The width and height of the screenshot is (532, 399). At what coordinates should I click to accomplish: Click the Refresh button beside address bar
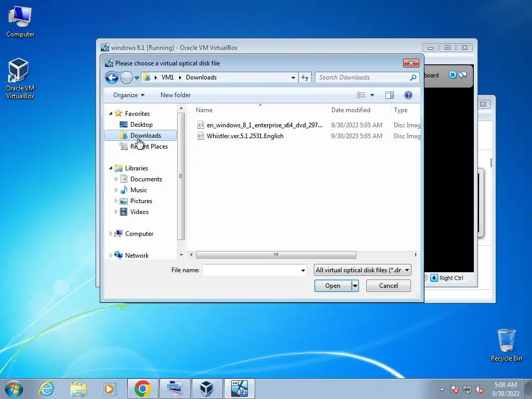304,77
